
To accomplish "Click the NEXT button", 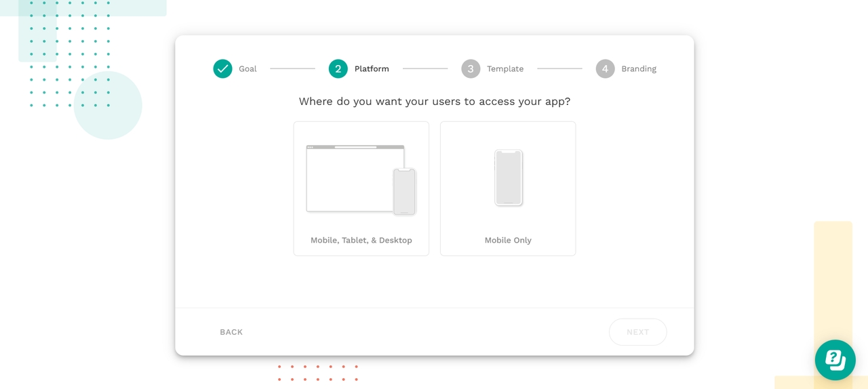I will point(637,332).
